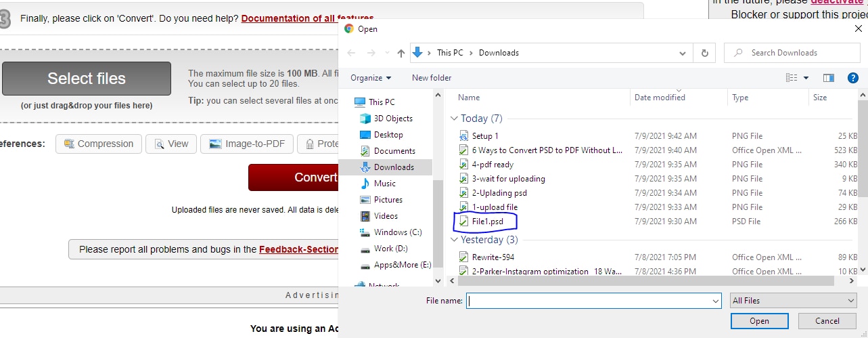
Task: Click New folder in toolbar
Action: (432, 78)
